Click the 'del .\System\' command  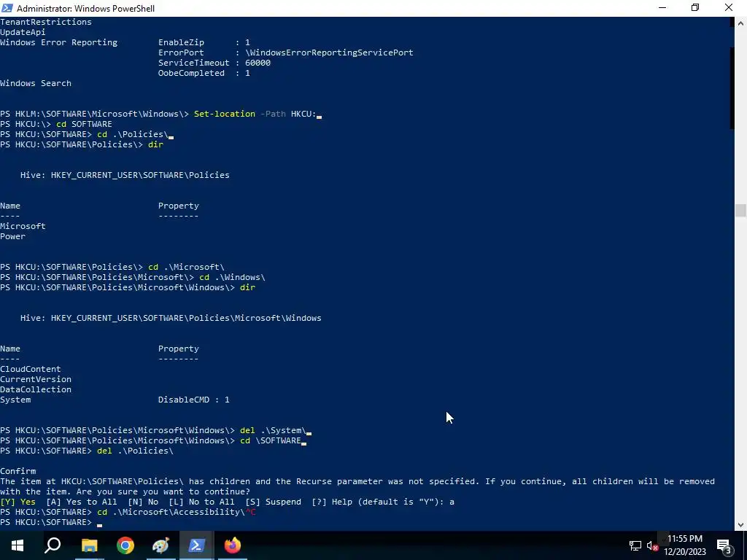(x=273, y=430)
